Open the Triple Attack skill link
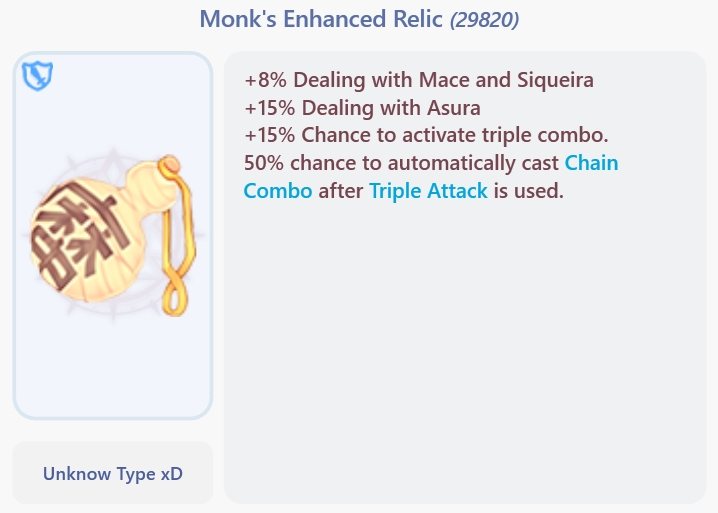718x513 pixels. pos(428,190)
